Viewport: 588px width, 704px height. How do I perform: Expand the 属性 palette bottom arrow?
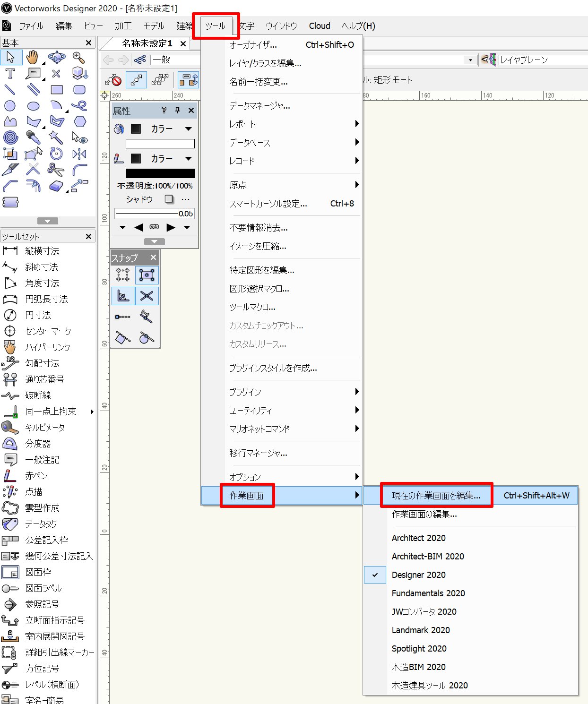coord(155,241)
